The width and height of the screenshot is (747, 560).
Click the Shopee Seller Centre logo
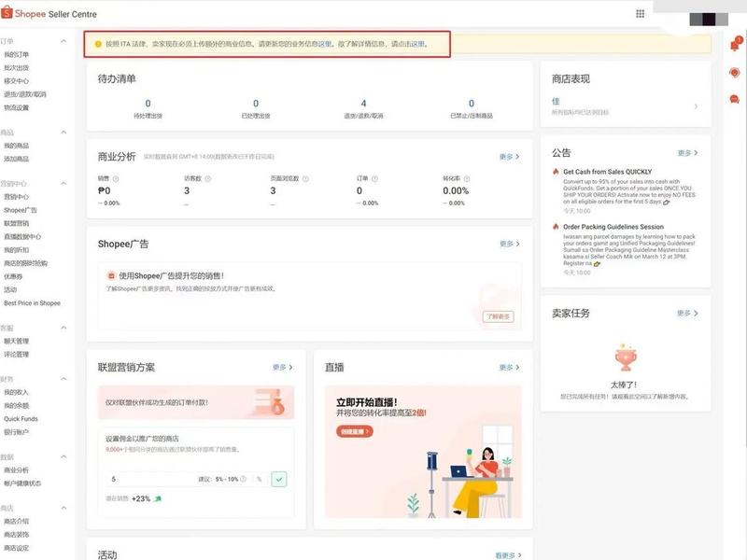(49, 13)
